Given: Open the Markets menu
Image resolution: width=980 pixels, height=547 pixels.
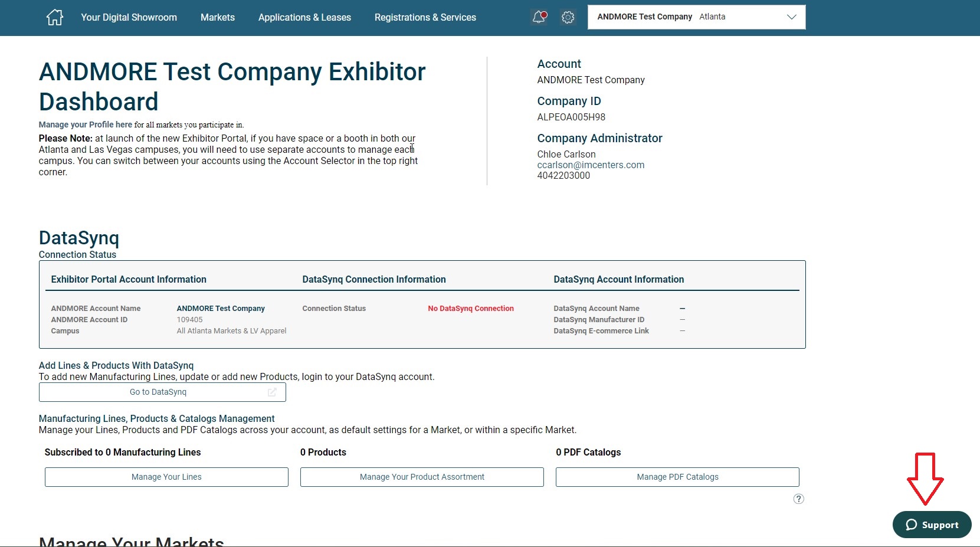Looking at the screenshot, I should tap(217, 17).
